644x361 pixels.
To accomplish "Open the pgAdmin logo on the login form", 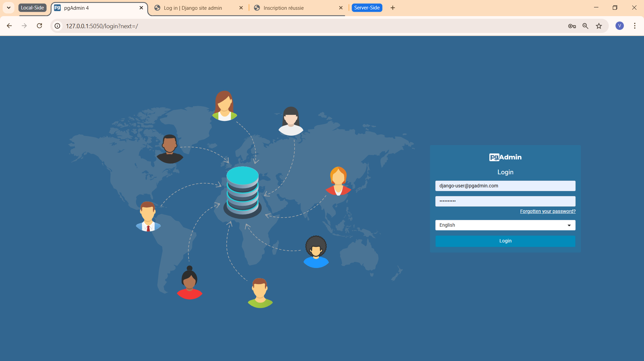I will (x=505, y=157).
